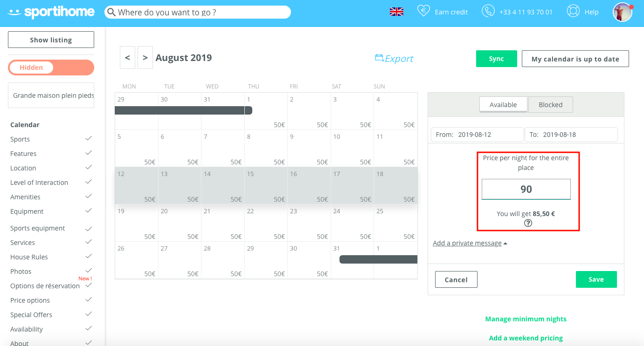Click the checkmark next to Equipment

pos(89,210)
